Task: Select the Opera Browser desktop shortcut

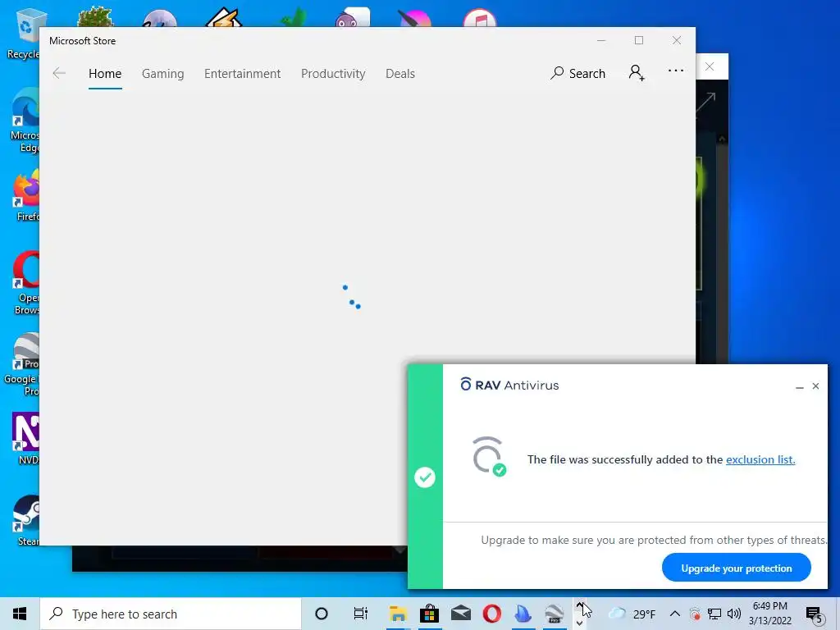Action: 27,284
